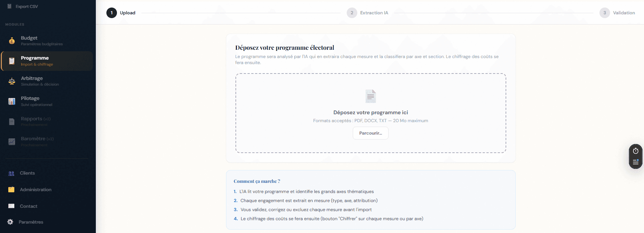644x233 pixels.
Task: Click the "Import & chiffrage" subtitle
Action: (x=37, y=64)
